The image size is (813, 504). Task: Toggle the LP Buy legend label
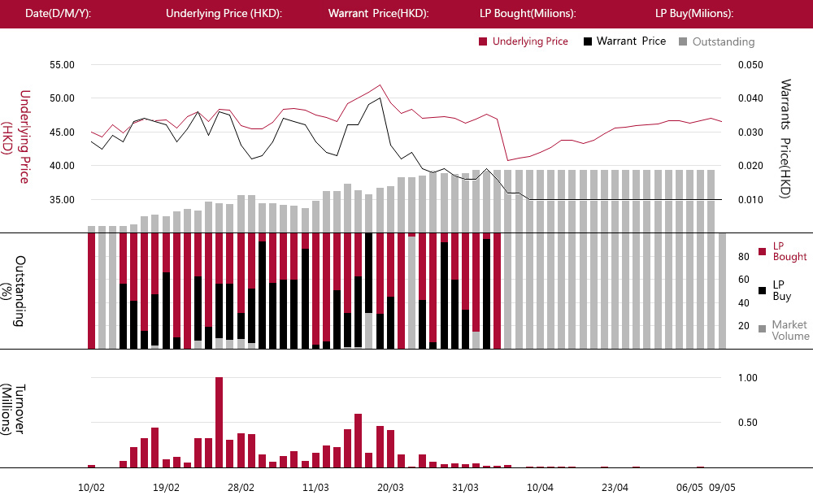click(x=782, y=290)
